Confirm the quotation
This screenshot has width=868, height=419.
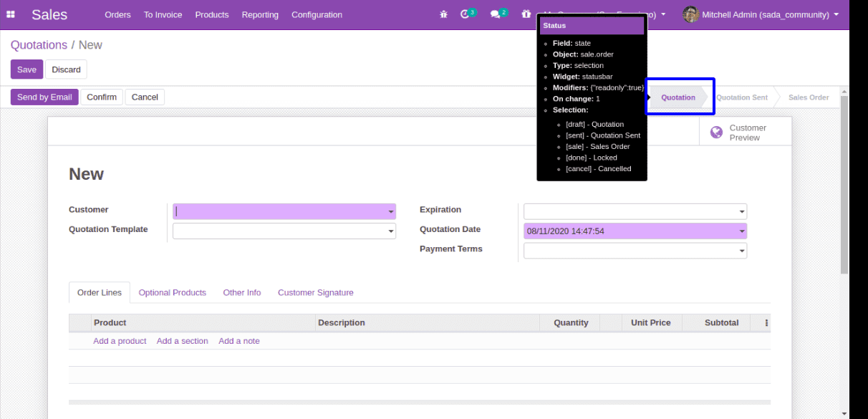[x=102, y=97]
